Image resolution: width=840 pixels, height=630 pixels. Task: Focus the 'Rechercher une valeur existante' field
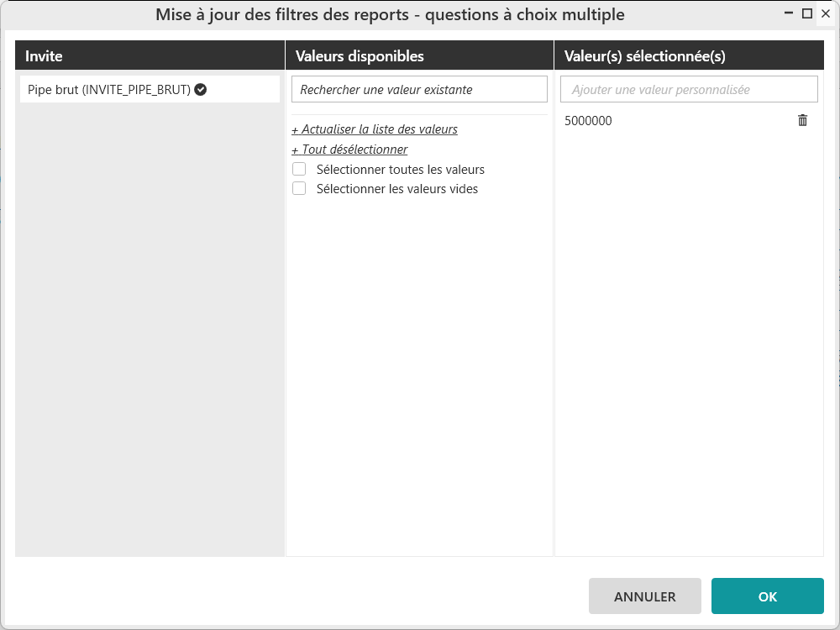[419, 90]
